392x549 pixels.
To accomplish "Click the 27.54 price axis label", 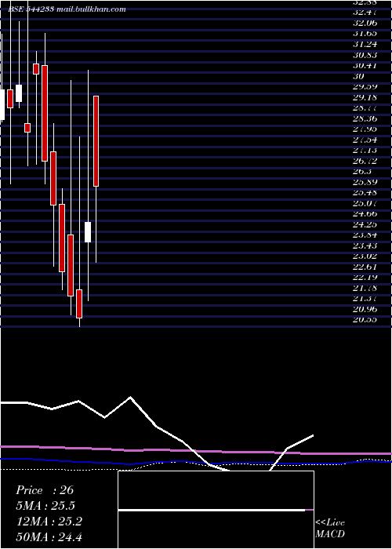I will click(365, 140).
